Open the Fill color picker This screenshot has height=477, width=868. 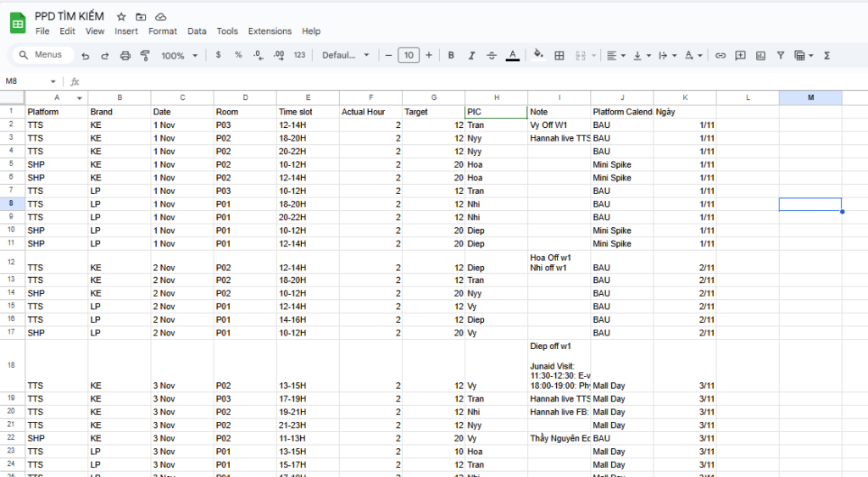538,55
